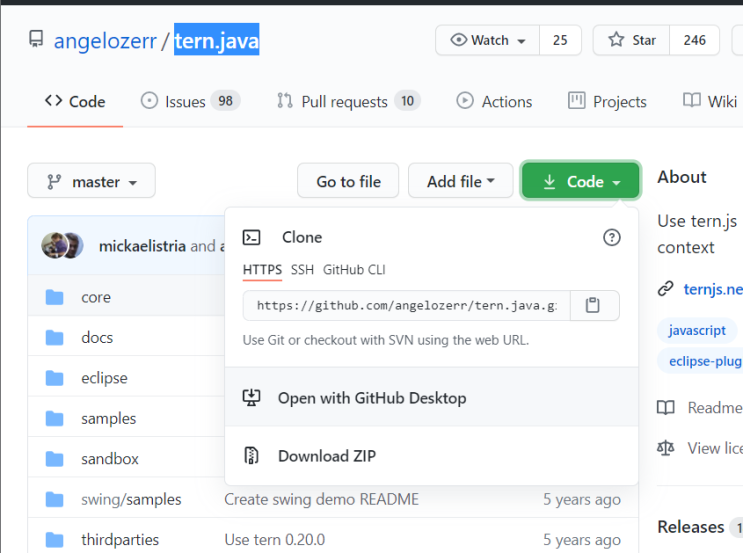Click the link chain icon beside ternjs.net
The height and width of the screenshot is (553, 743).
[666, 289]
